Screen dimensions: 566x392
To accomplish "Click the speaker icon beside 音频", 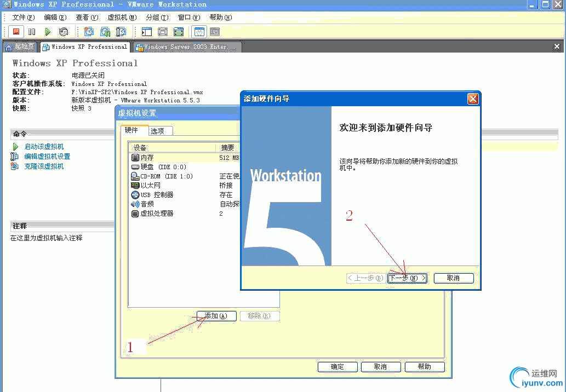I will coord(135,204).
